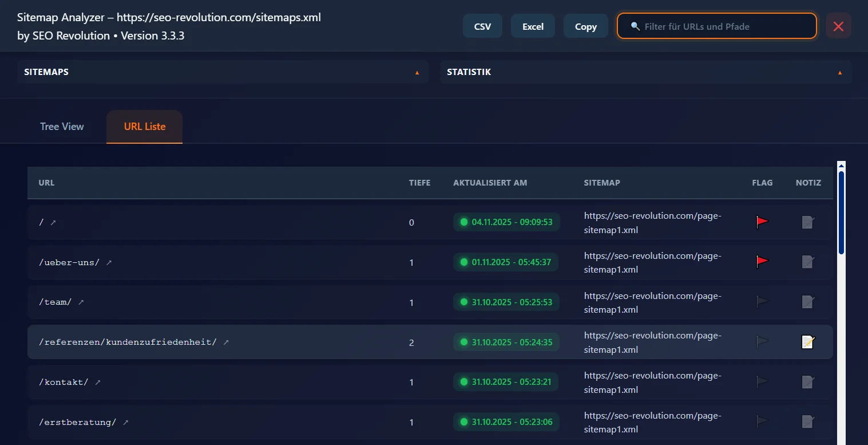Collapse the STATISTIK panel
The height and width of the screenshot is (445, 868).
pyautogui.click(x=839, y=72)
